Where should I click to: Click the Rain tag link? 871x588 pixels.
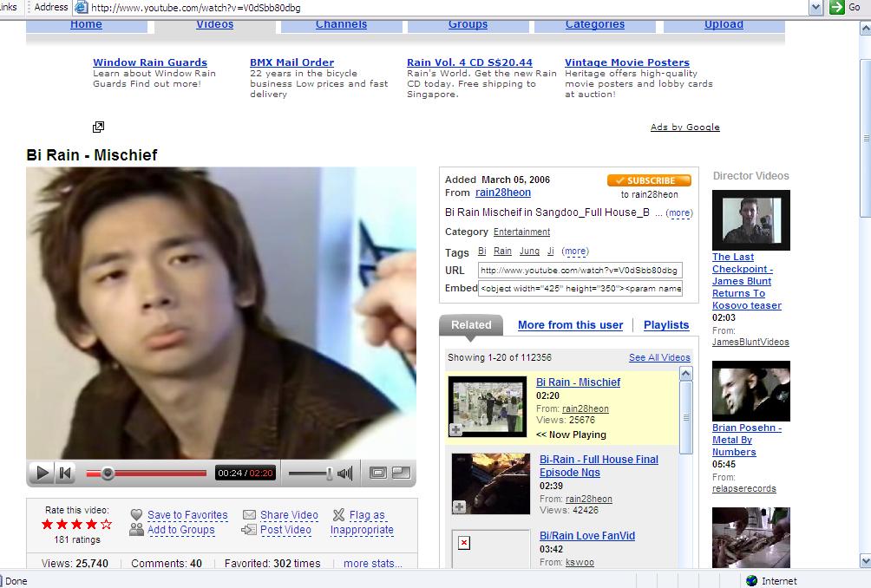point(502,251)
